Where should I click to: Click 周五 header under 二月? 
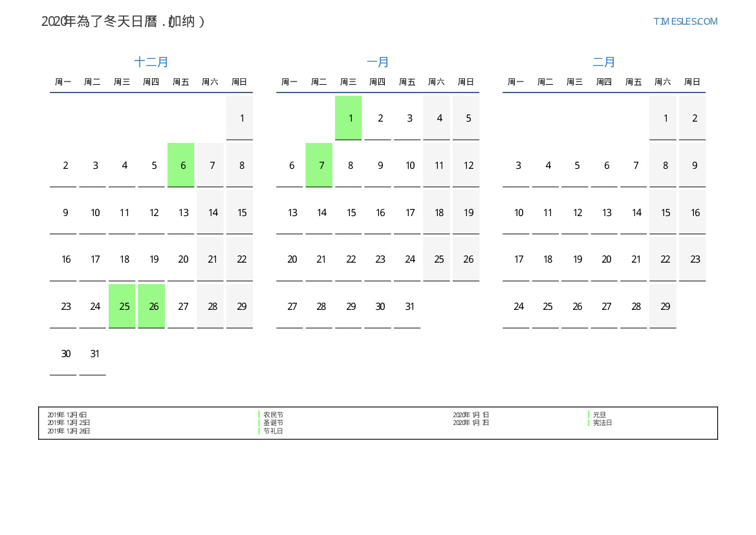634,82
